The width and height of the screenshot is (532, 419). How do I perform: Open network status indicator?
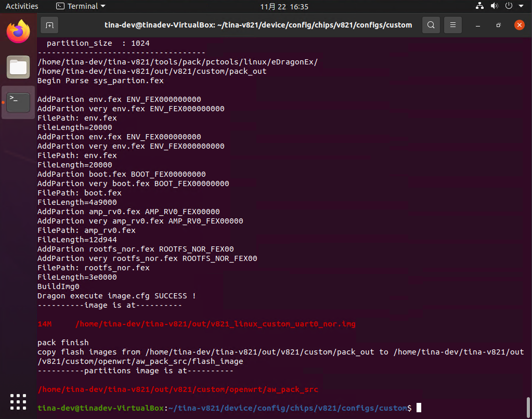tap(479, 6)
